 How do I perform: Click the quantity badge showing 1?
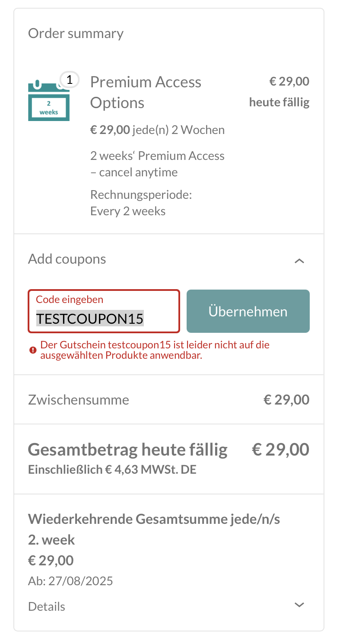pos(70,80)
